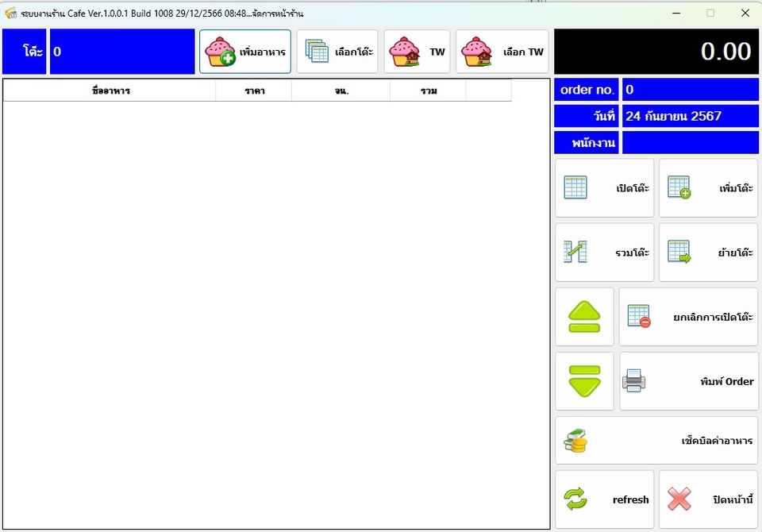Merge tables with the รวมโต๊ะ icon

[x=575, y=252]
